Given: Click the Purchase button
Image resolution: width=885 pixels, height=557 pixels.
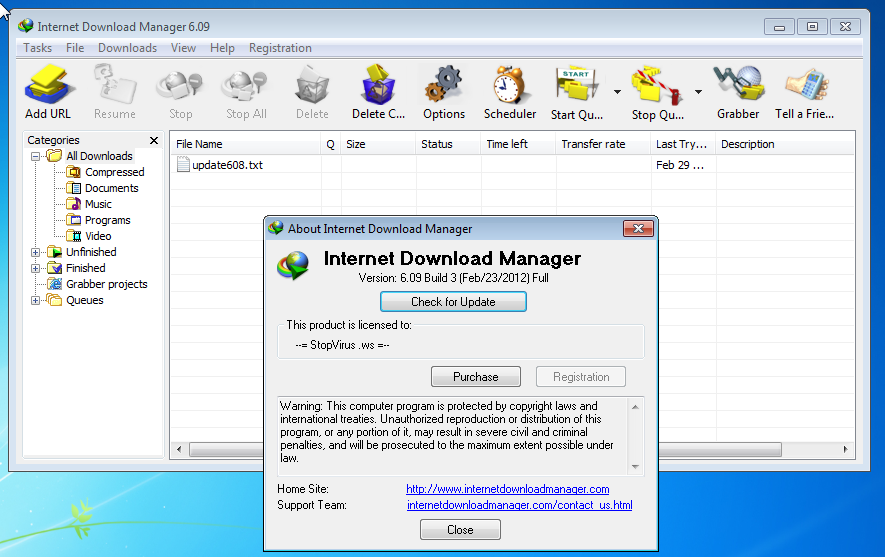Looking at the screenshot, I should pyautogui.click(x=476, y=377).
